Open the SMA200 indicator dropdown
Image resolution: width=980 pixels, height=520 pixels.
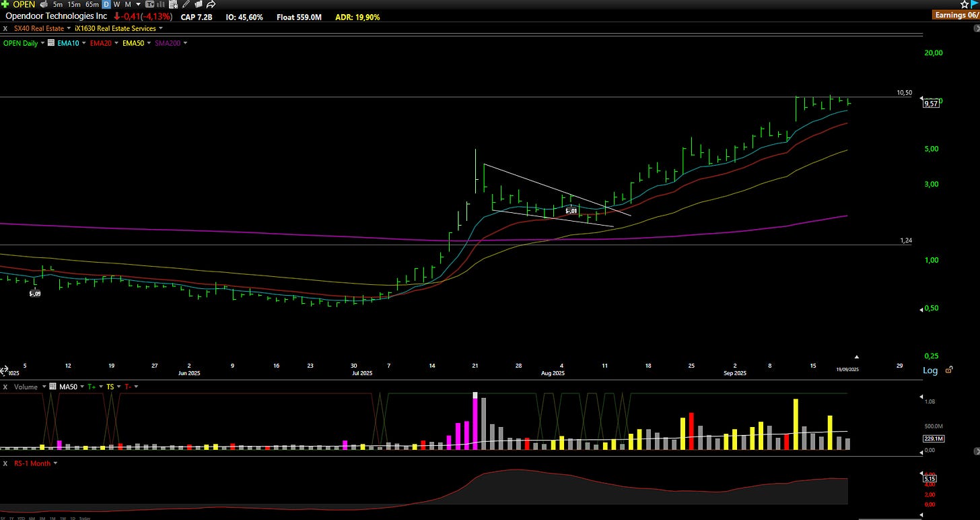pyautogui.click(x=185, y=43)
